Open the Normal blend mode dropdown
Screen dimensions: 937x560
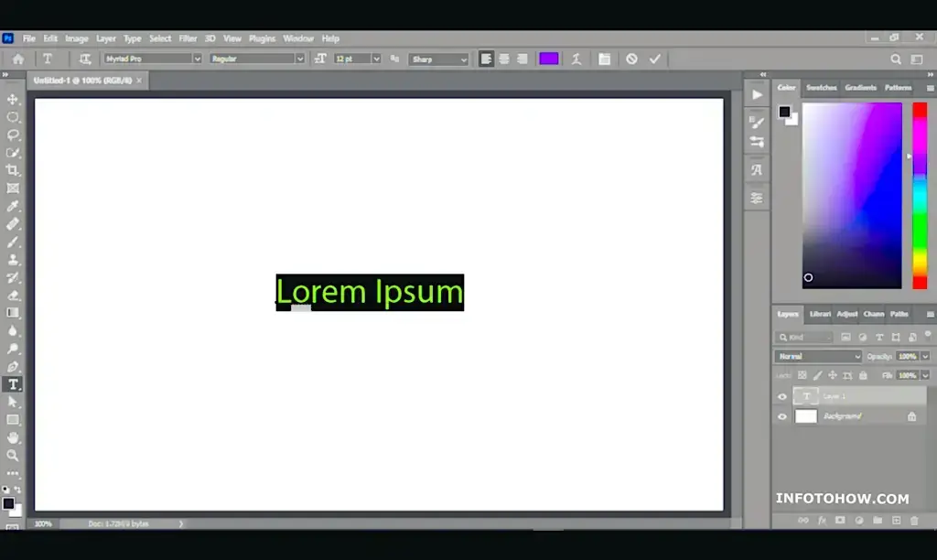(x=818, y=356)
